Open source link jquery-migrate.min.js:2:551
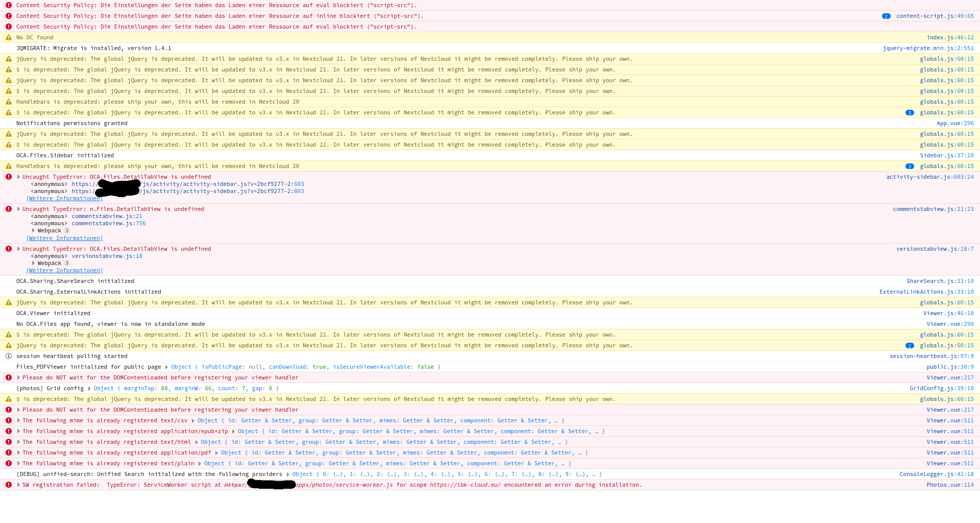The height and width of the screenshot is (523, 980). click(928, 48)
